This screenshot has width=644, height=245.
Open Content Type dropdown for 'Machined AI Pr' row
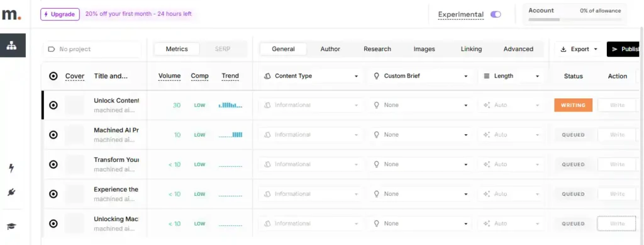(311, 135)
